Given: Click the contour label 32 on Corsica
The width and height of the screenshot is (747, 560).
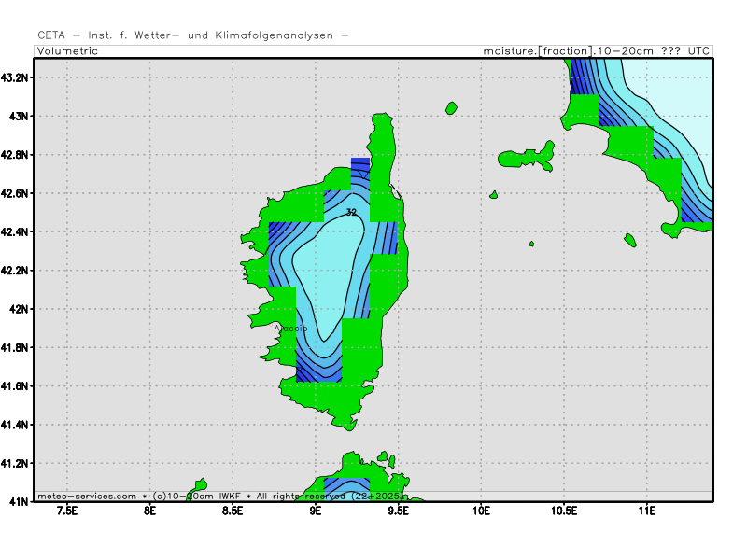Looking at the screenshot, I should [x=351, y=213].
